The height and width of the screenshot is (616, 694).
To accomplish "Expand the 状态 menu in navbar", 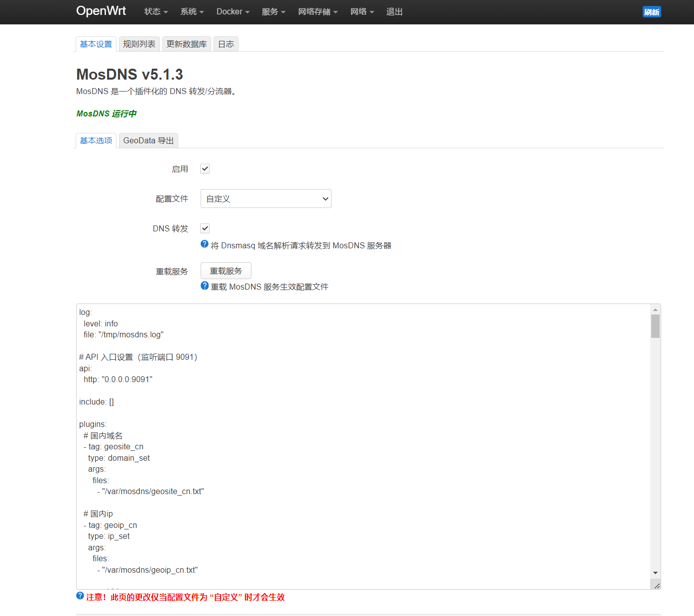I will (156, 11).
